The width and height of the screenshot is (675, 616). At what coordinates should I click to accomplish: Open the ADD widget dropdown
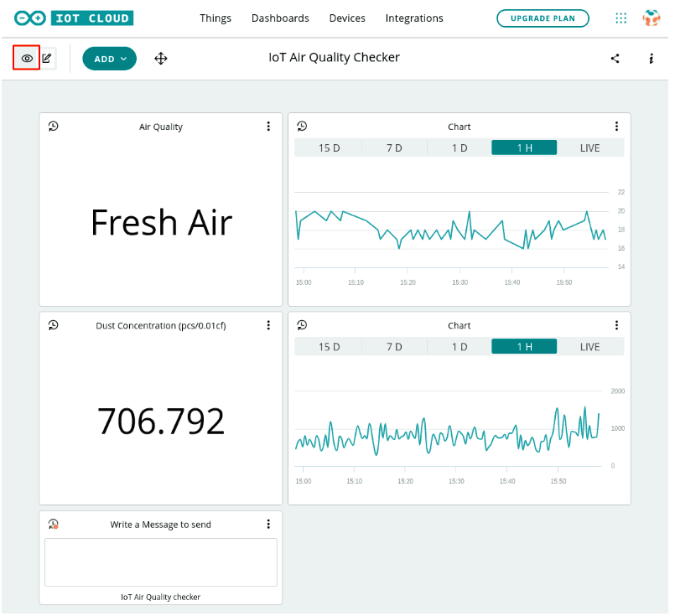(x=109, y=59)
